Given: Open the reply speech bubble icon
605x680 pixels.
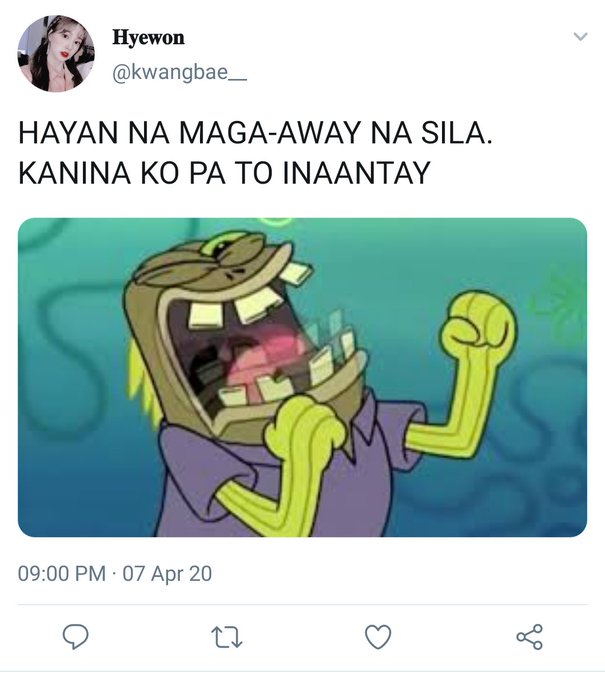Looking at the screenshot, I should point(75,637).
